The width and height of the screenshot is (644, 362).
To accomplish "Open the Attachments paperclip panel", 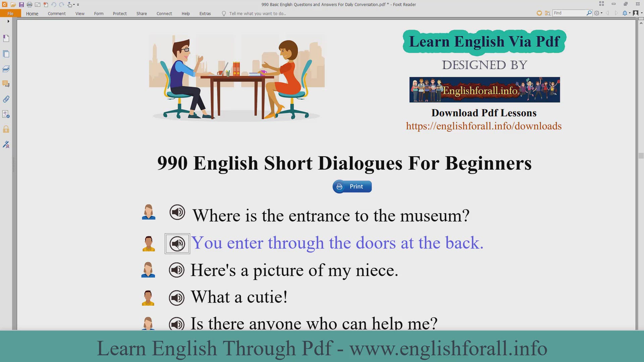I will 6,99.
